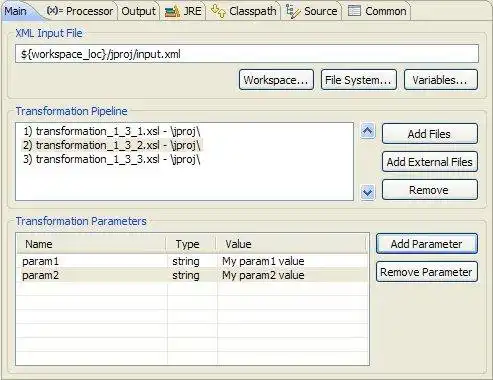The image size is (493, 380).
Task: Open the Processor tab
Action: pyautogui.click(x=80, y=11)
